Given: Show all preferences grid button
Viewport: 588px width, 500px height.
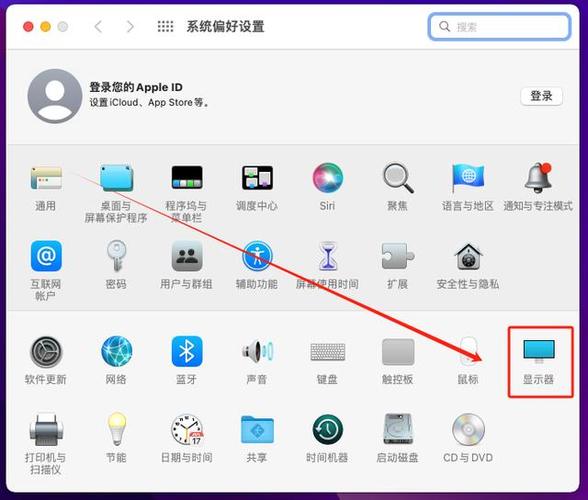Looking at the screenshot, I should [x=165, y=26].
